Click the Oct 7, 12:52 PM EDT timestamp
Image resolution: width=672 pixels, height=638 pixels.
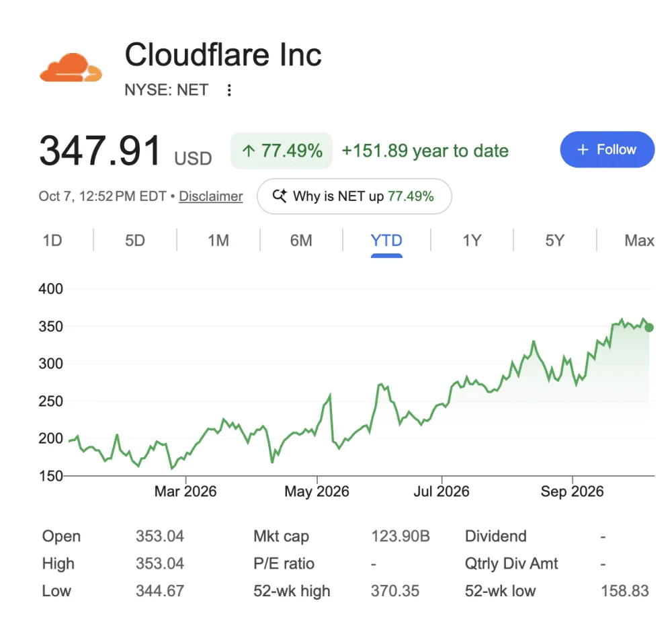point(102,196)
